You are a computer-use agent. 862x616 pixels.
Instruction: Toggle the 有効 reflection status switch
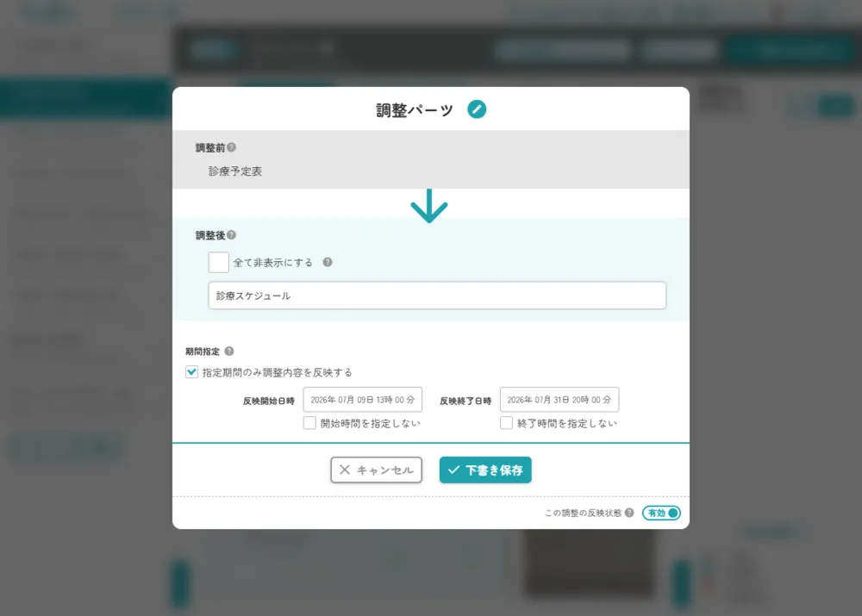(x=661, y=513)
